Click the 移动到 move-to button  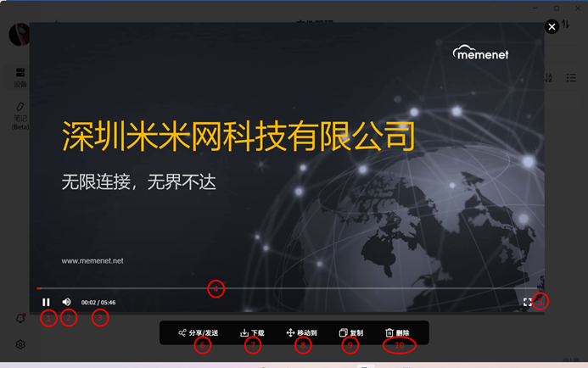(302, 333)
